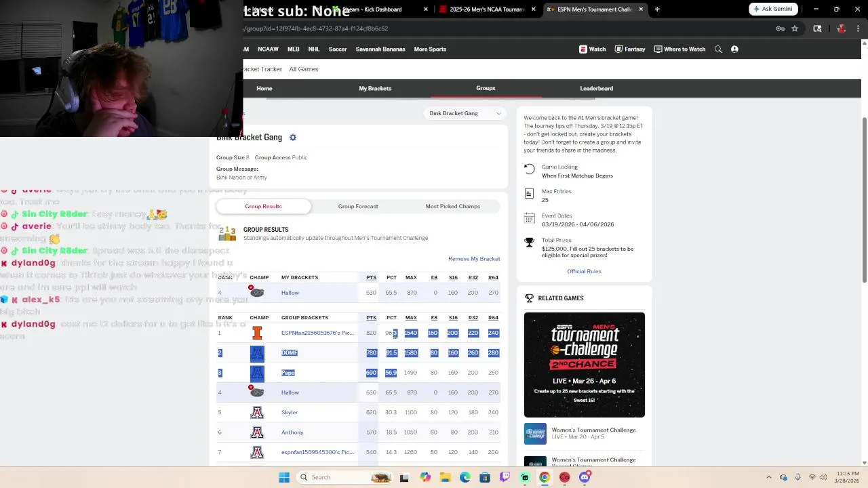Open the Bink Bracket Gang group dropdown
868x488 pixels.
click(465, 113)
